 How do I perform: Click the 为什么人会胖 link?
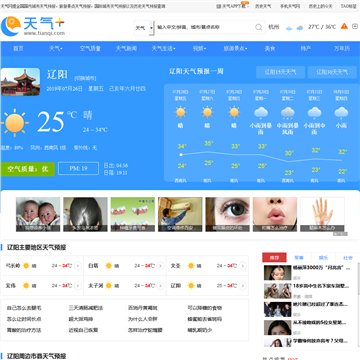tap(143, 319)
